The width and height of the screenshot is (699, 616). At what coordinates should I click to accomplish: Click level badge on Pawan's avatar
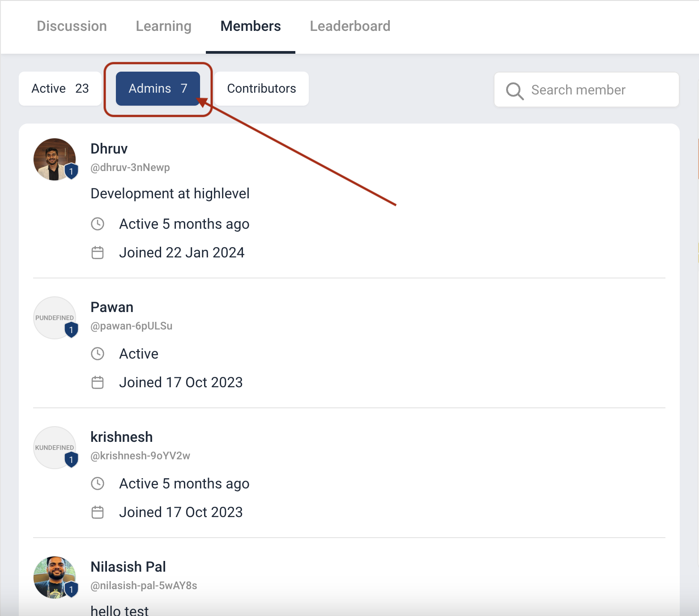click(x=71, y=330)
